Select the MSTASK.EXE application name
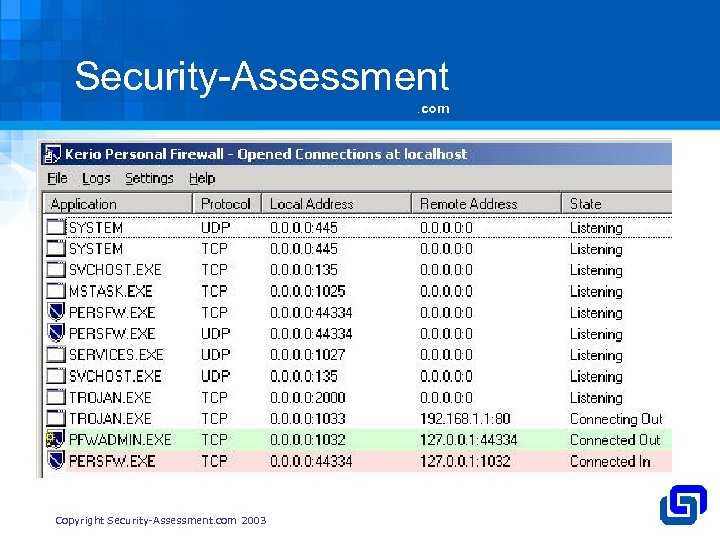The image size is (720, 540). 111,291
